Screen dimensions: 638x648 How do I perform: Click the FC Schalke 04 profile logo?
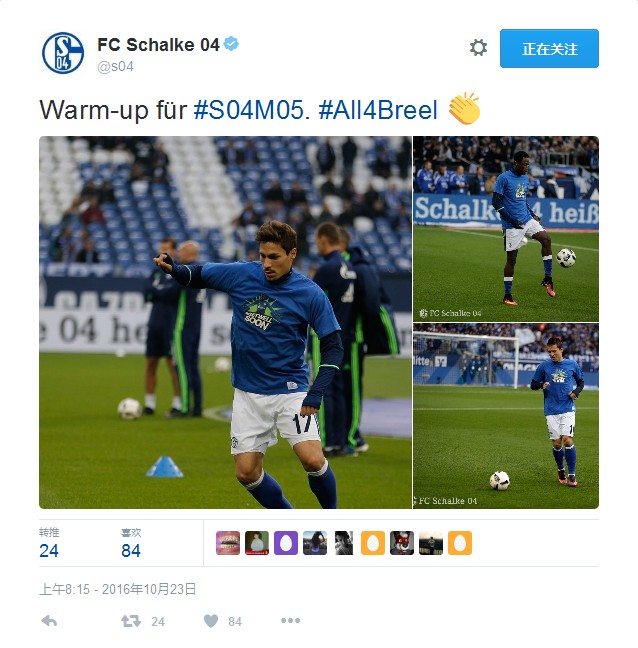coord(63,53)
